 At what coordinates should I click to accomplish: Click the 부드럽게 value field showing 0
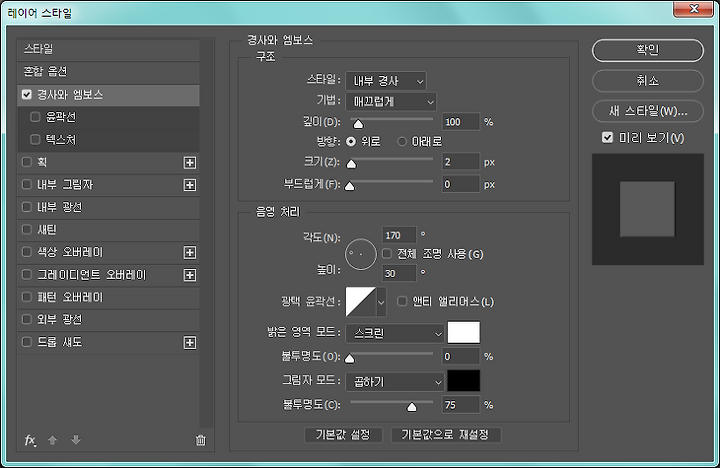[x=461, y=184]
